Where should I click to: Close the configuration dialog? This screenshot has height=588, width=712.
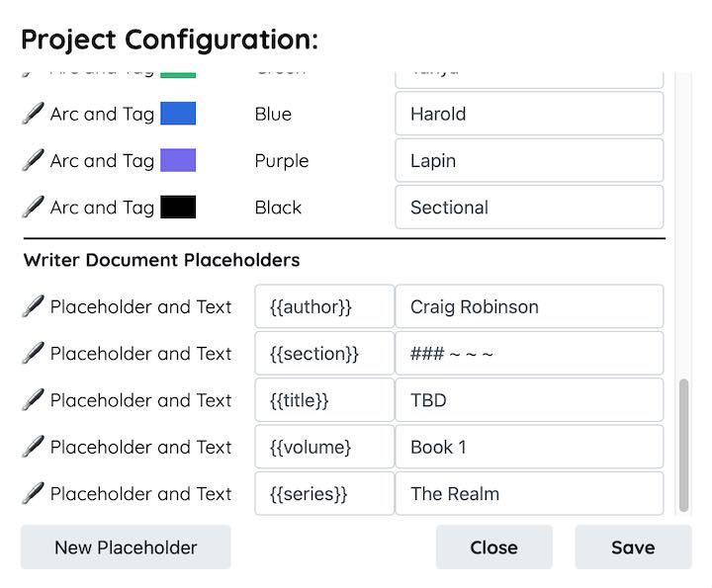tap(494, 547)
